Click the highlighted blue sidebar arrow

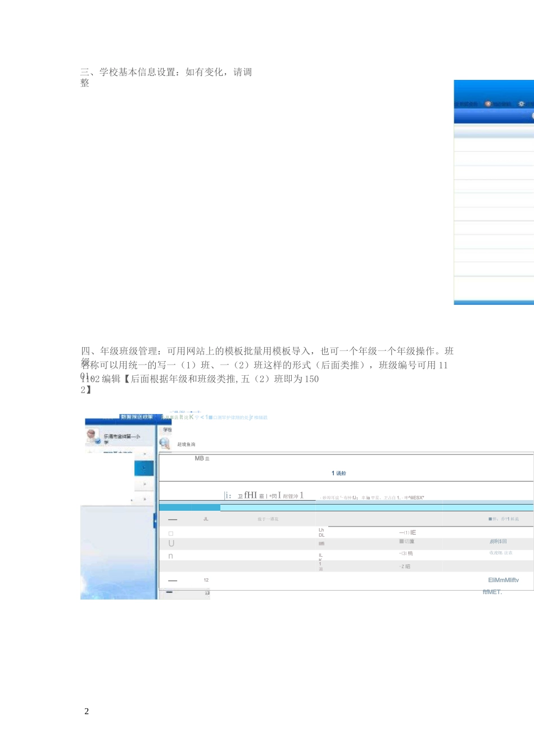pos(144,468)
